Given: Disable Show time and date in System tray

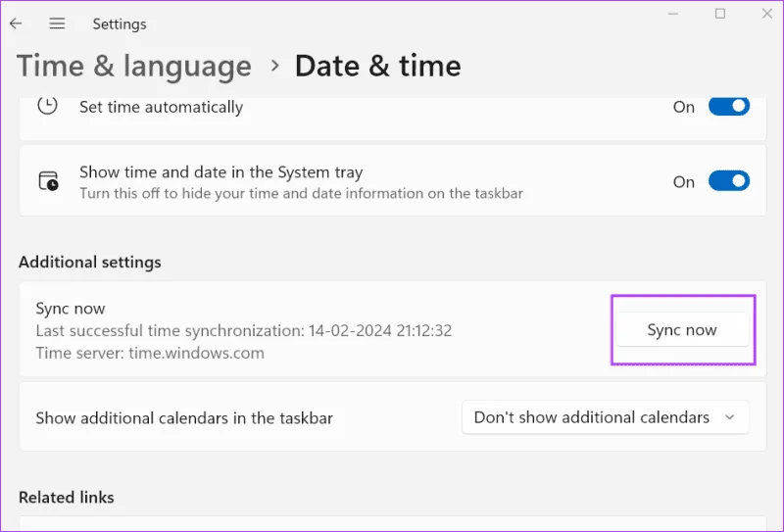Looking at the screenshot, I should (x=728, y=181).
